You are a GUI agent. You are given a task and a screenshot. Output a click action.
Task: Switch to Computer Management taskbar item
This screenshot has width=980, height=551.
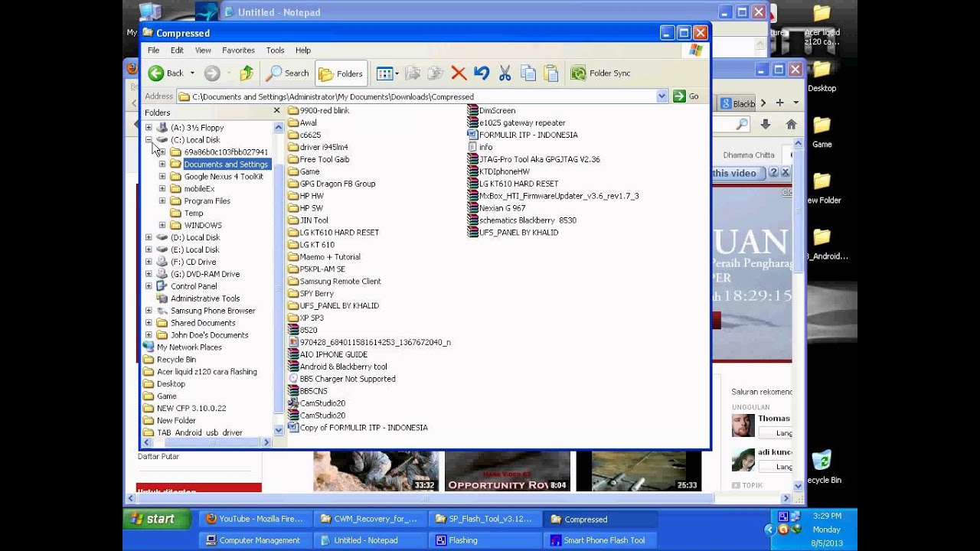pyautogui.click(x=255, y=540)
